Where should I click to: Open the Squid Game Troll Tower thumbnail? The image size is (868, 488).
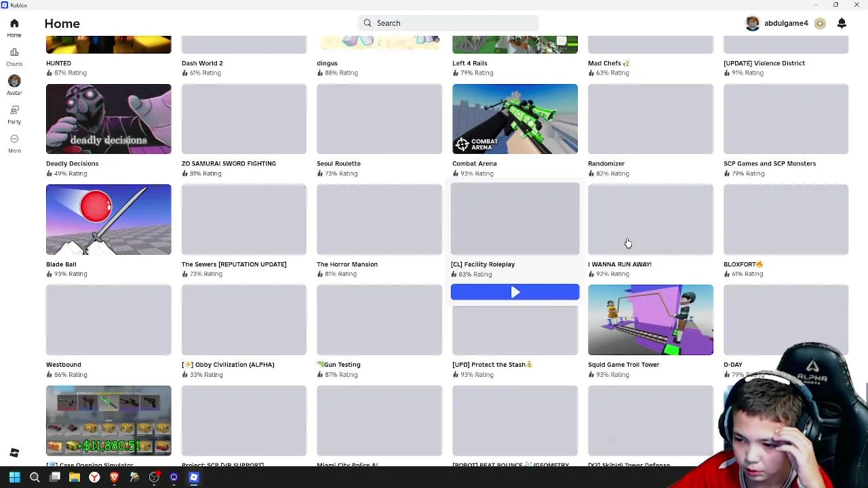coord(650,320)
